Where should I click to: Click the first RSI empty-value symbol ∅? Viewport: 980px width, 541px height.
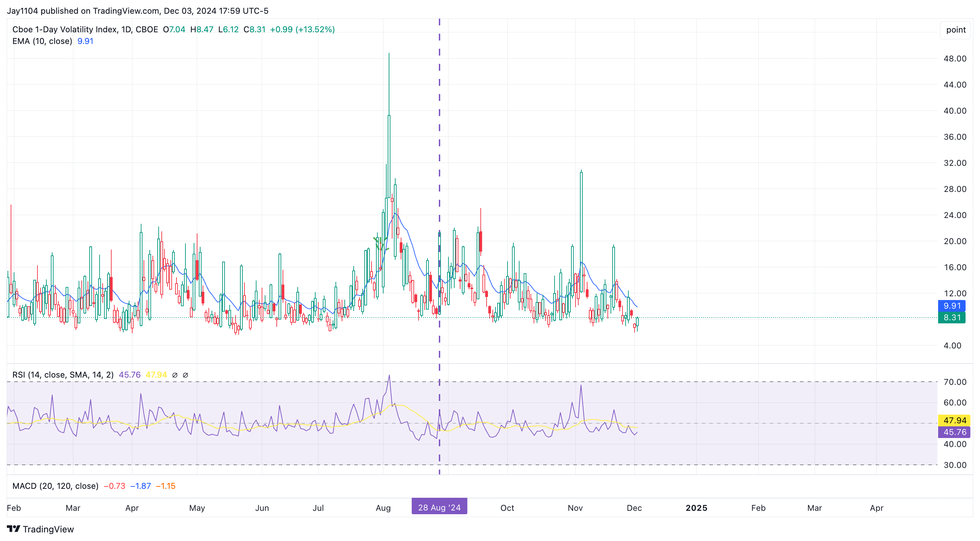click(x=175, y=375)
